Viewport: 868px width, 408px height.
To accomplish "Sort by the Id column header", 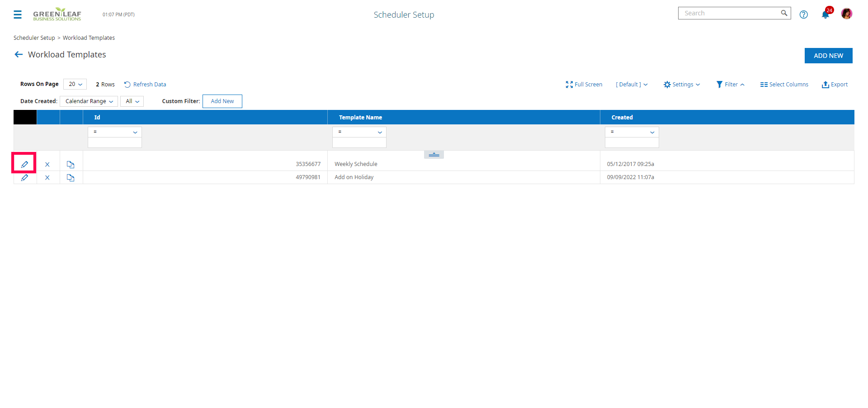I will coord(97,118).
